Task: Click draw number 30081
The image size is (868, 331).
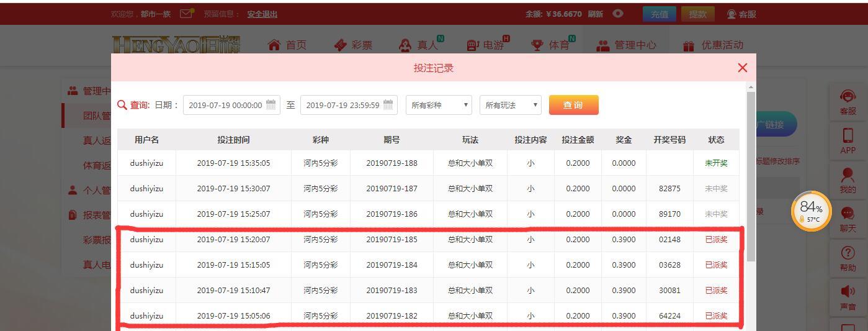Action: point(669,291)
